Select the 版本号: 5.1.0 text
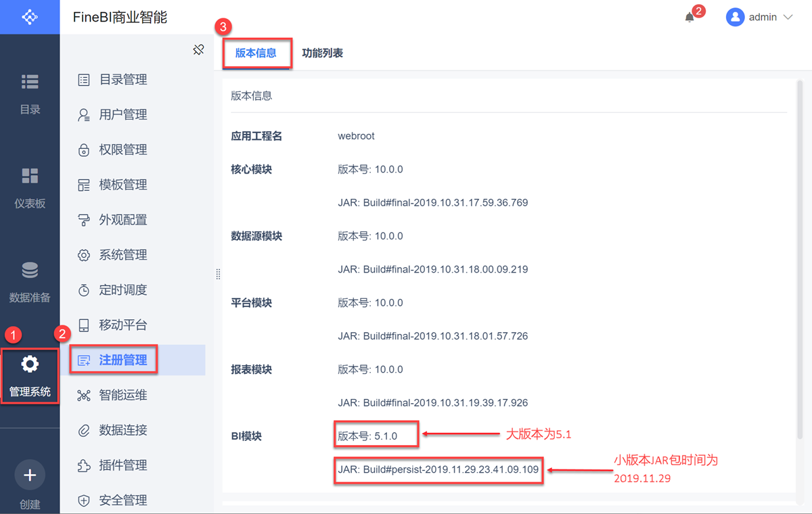Image resolution: width=812 pixels, height=514 pixels. point(368,436)
